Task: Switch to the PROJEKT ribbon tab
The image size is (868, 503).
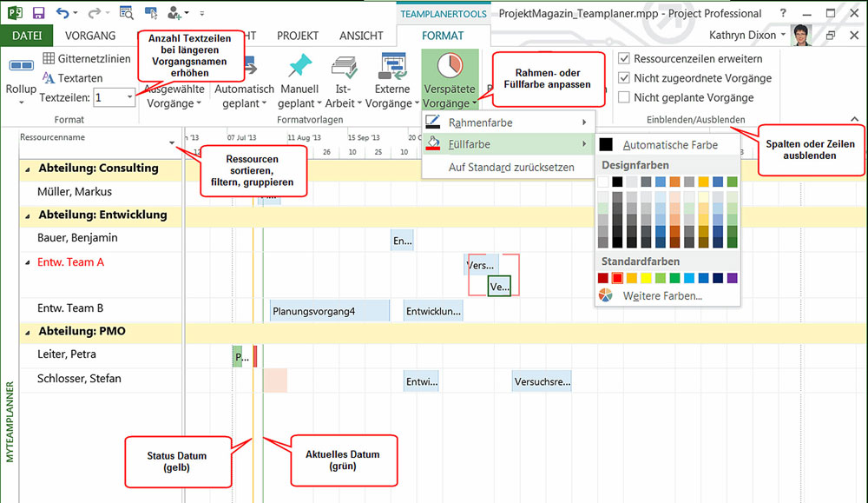Action: (x=298, y=36)
